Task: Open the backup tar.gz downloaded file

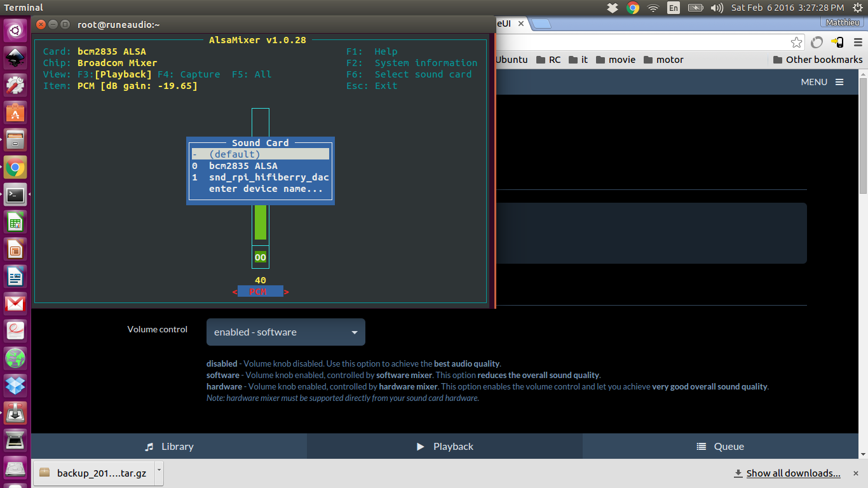Action: (x=94, y=473)
